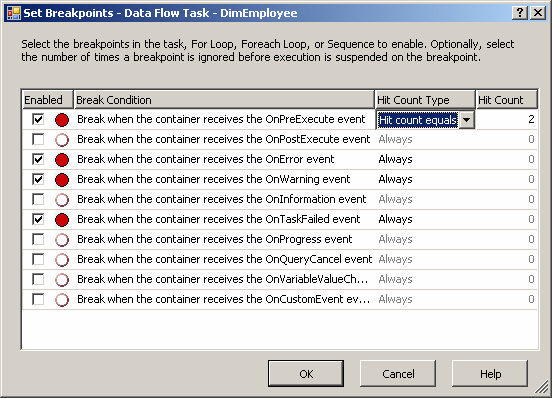This screenshot has height=398, width=552.
Task: Close the Set Breakpoints dialog
Action: click(x=538, y=13)
